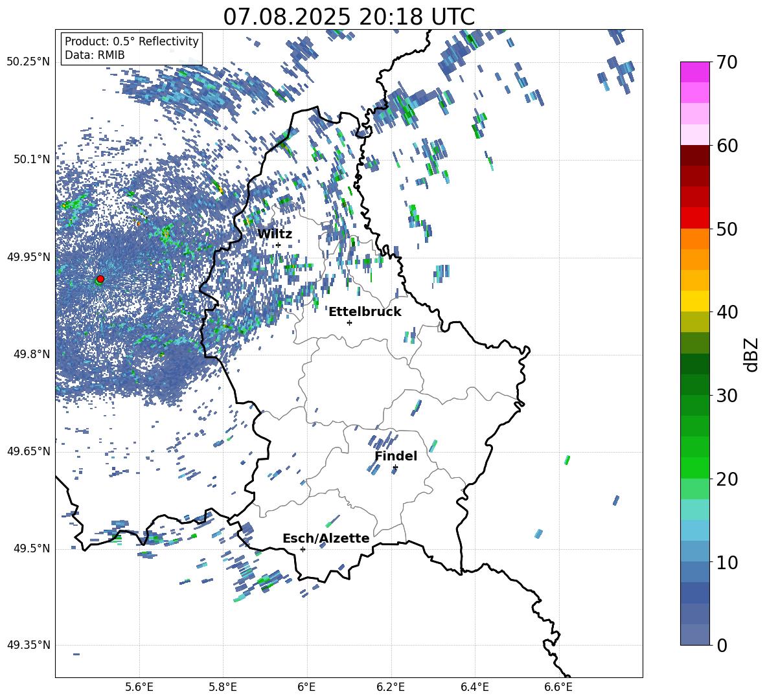Click the 6.4°E longitude label
This screenshot has height=700, width=767.
(474, 687)
